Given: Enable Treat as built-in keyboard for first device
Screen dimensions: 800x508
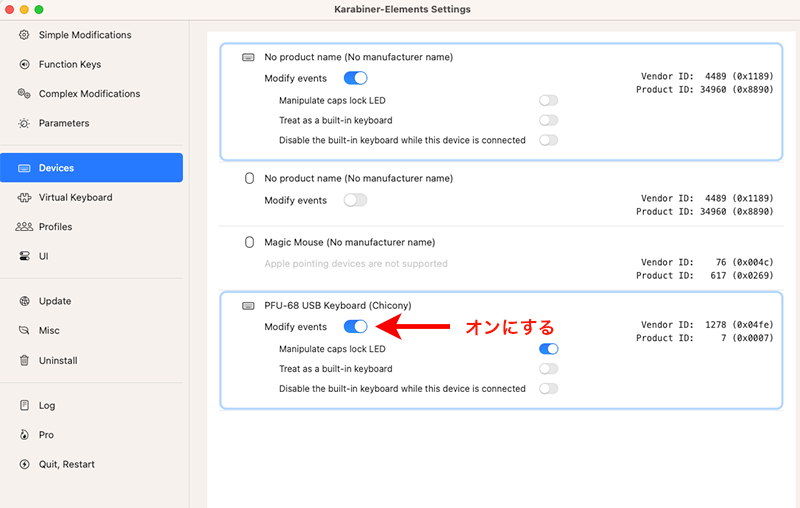Looking at the screenshot, I should [x=548, y=120].
